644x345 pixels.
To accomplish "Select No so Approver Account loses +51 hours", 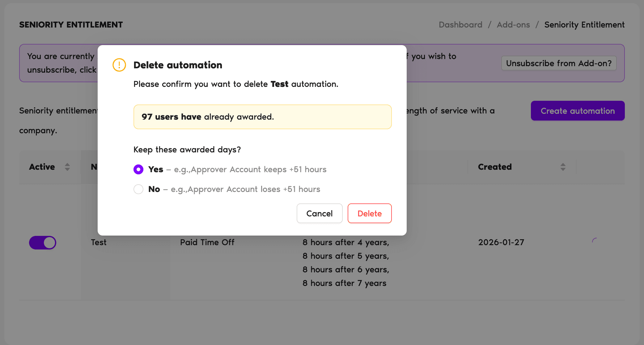I will click(138, 189).
